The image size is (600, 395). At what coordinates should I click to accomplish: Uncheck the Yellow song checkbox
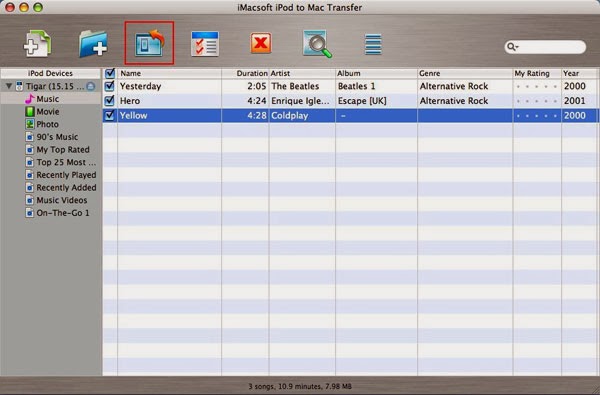[x=109, y=115]
